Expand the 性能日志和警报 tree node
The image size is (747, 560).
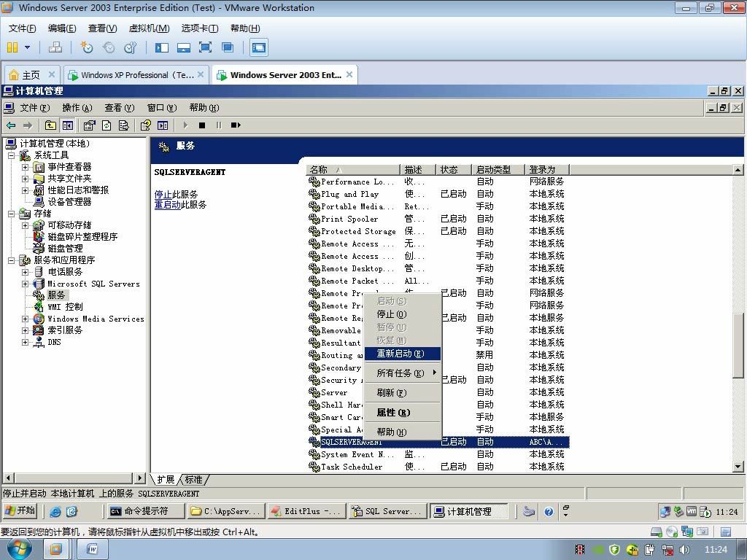26,190
